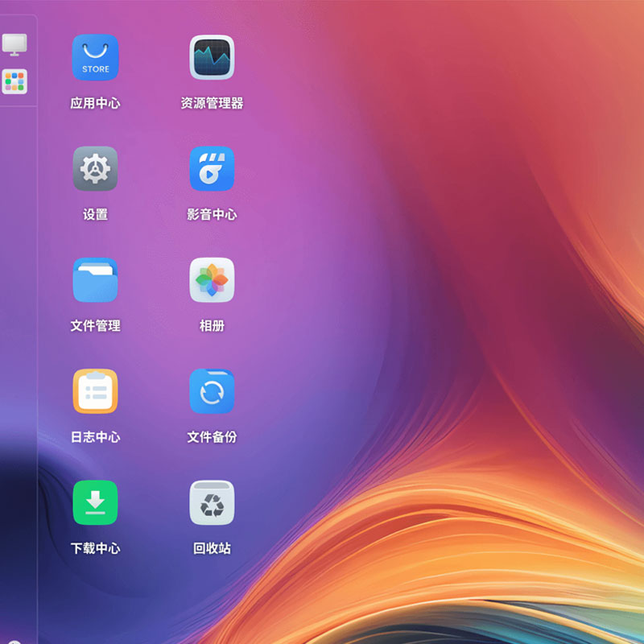Open the Settings gear icon
The height and width of the screenshot is (644, 644).
click(x=95, y=169)
